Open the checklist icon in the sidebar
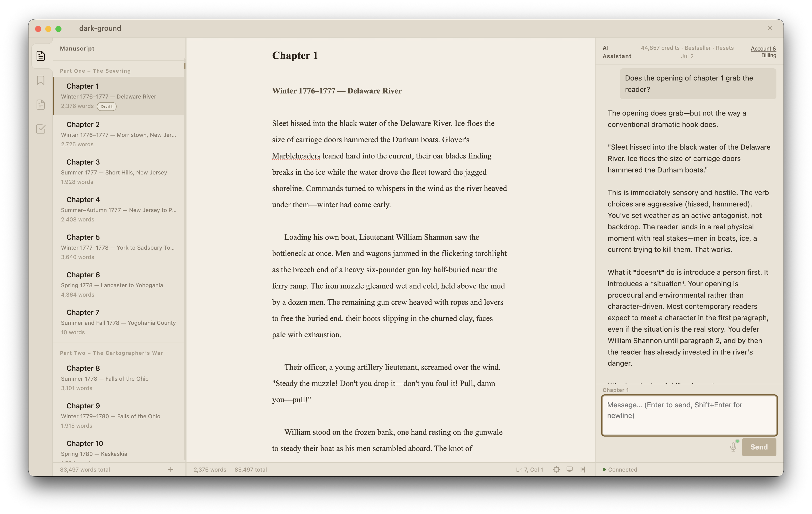Screen dimensions: 812x514 [x=40, y=129]
